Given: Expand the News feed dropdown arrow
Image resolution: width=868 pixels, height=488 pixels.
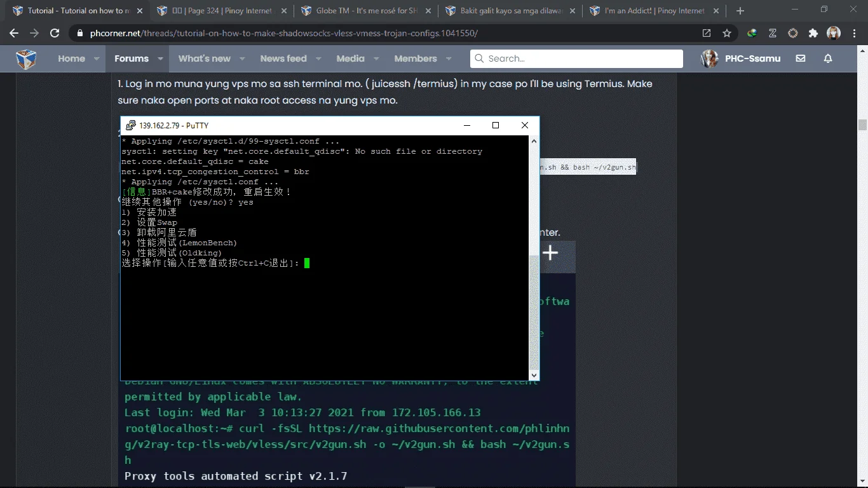Looking at the screenshot, I should click(318, 58).
